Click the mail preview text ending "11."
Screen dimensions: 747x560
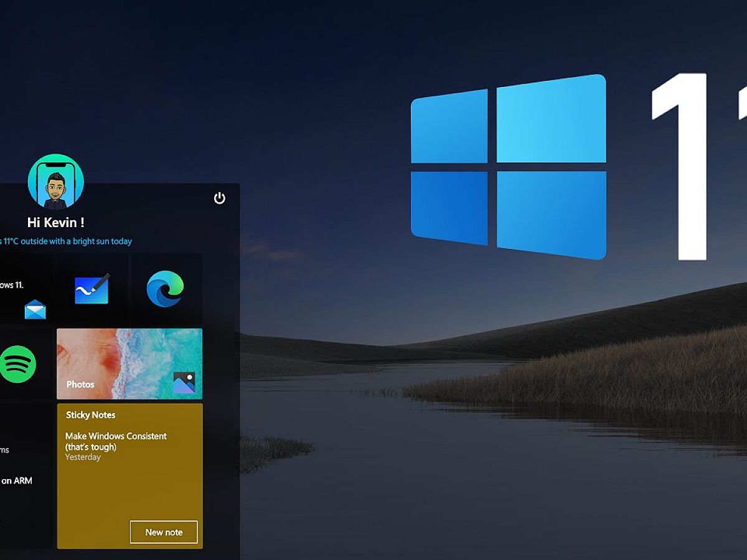(12, 285)
